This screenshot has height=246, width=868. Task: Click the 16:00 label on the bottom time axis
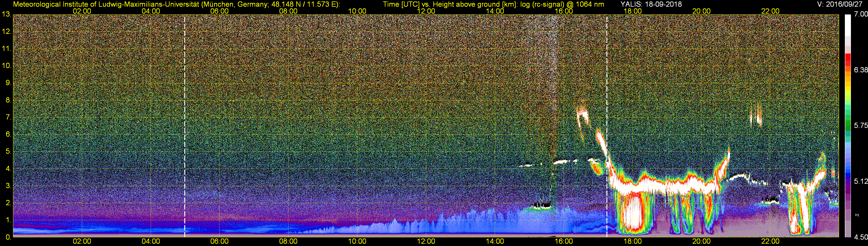(x=564, y=241)
